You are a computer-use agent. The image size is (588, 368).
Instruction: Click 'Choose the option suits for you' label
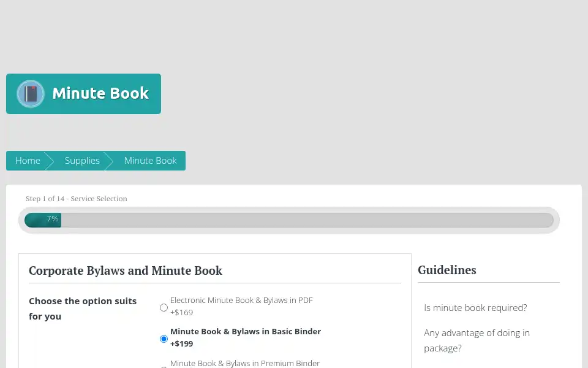pyautogui.click(x=83, y=309)
